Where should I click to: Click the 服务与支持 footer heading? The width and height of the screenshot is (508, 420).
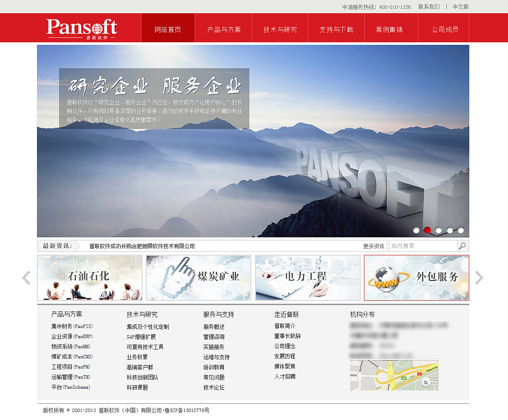(219, 314)
